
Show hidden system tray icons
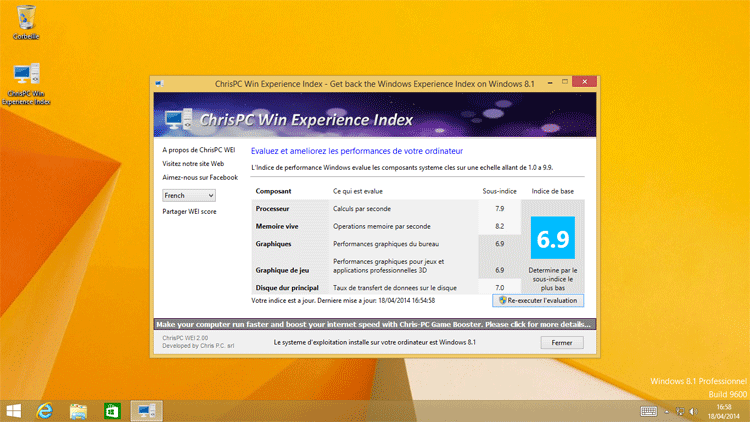666,411
